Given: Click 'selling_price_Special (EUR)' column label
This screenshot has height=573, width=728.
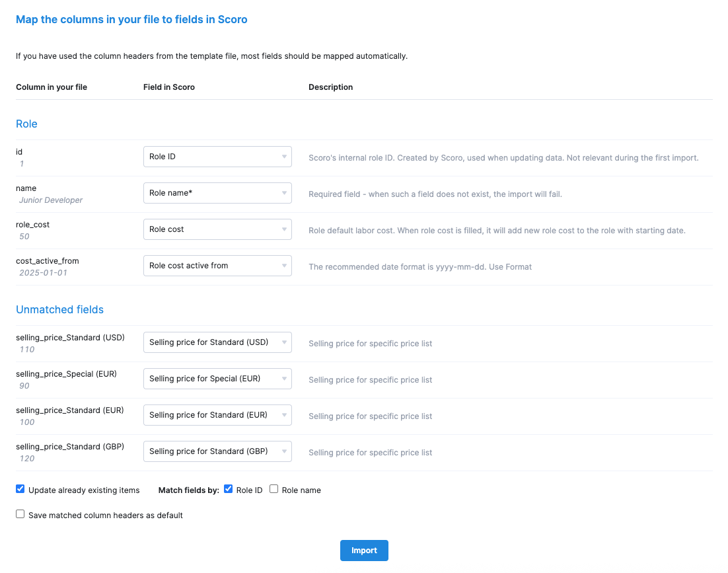Looking at the screenshot, I should (67, 374).
